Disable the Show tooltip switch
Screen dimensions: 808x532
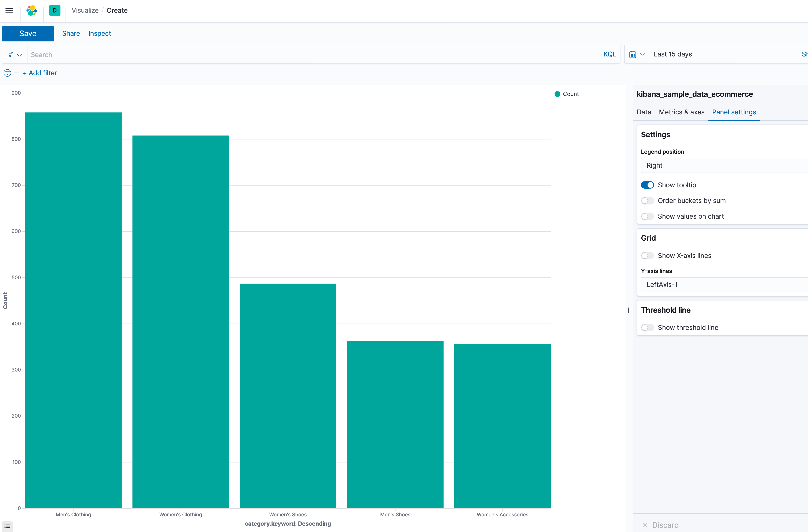pos(647,185)
